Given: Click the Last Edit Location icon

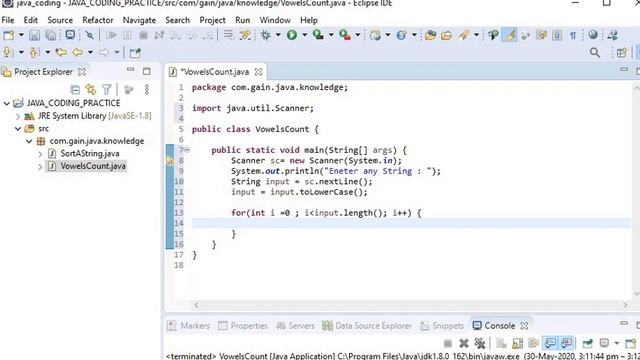Looking at the screenshot, I should (61, 52).
